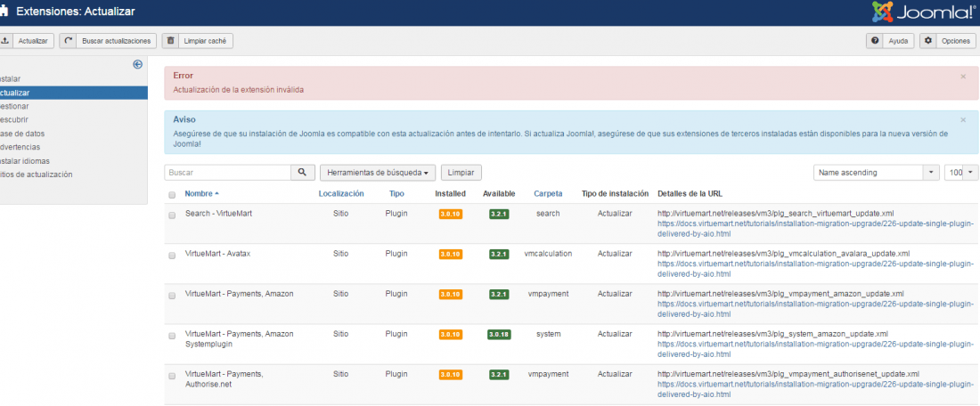This screenshot has width=980, height=406.
Task: Click Buscar actualizaciones button
Action: pos(108,41)
